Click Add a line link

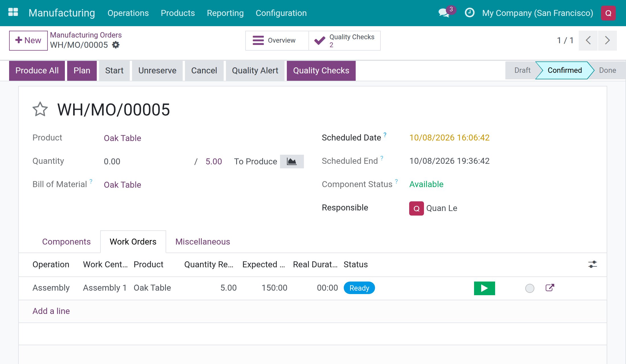click(x=51, y=311)
